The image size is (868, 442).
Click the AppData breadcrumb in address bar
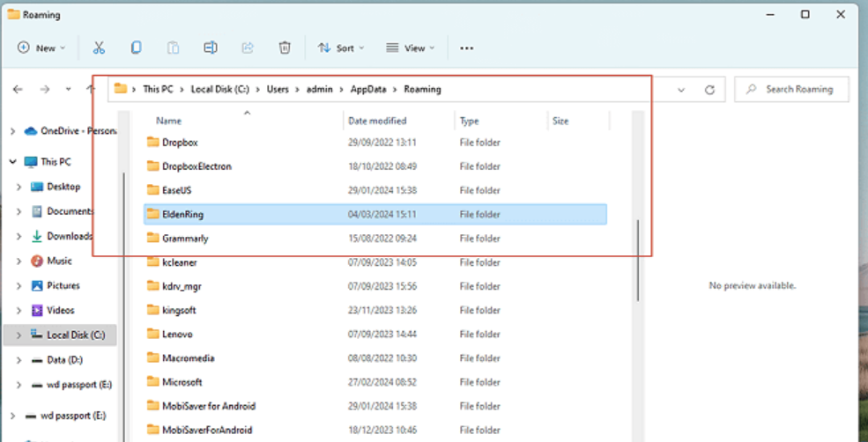click(x=367, y=89)
